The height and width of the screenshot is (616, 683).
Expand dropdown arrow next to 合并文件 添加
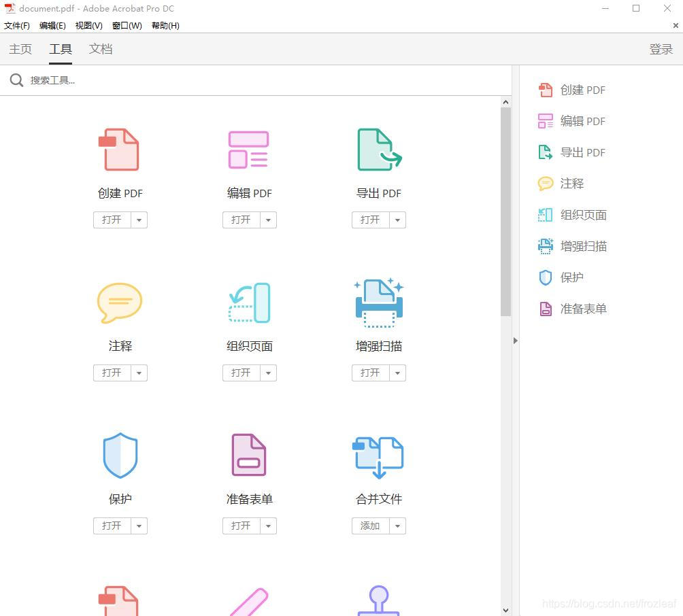(398, 526)
